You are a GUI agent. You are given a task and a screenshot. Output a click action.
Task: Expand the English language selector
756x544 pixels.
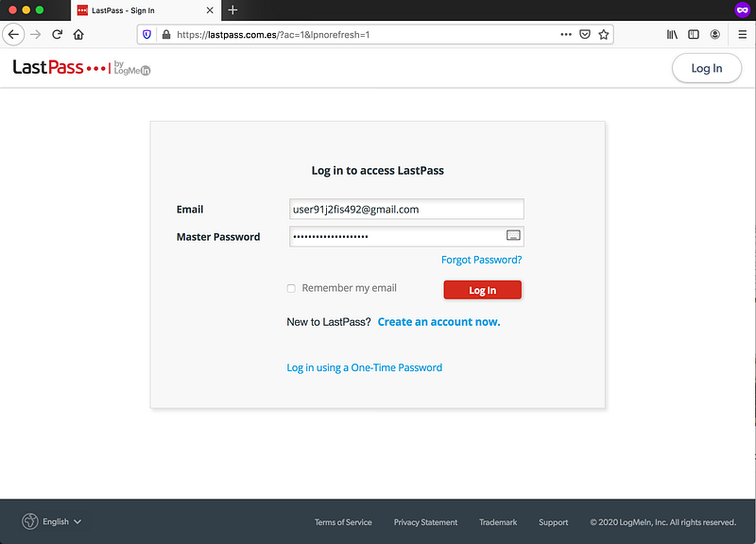[52, 521]
